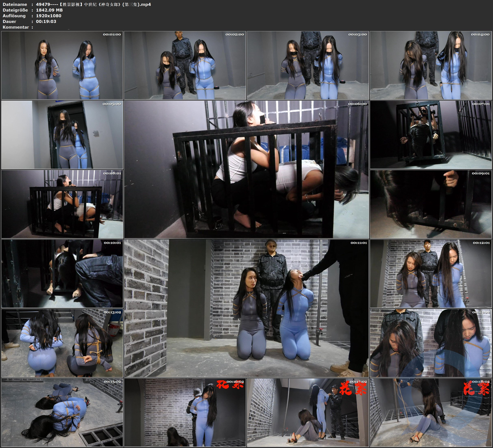493x448 pixels.
Task: Click the Dauer value 00:19:03
Action: (x=46, y=21)
